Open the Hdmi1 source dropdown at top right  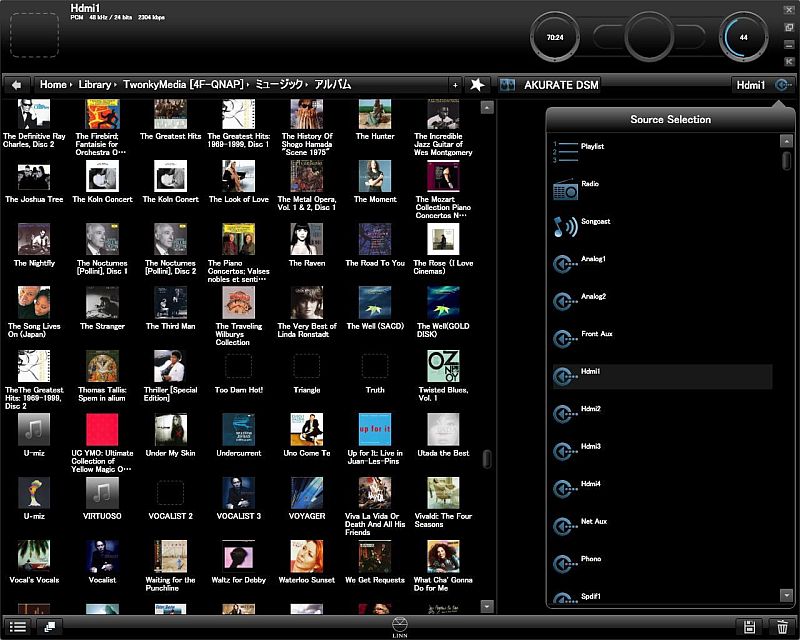763,85
